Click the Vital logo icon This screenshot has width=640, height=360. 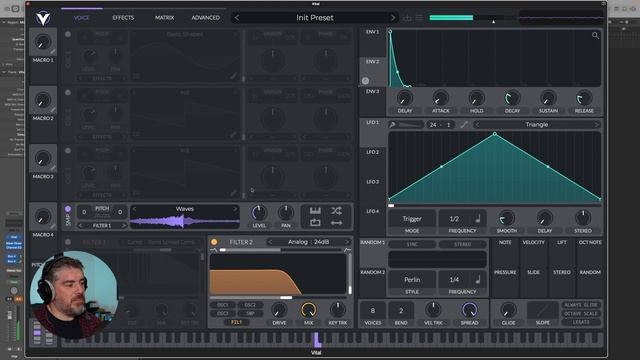pos(43,18)
